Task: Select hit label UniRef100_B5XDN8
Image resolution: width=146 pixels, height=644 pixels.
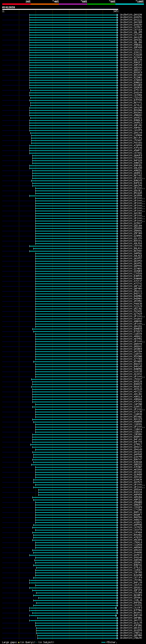Action: (x=131, y=356)
